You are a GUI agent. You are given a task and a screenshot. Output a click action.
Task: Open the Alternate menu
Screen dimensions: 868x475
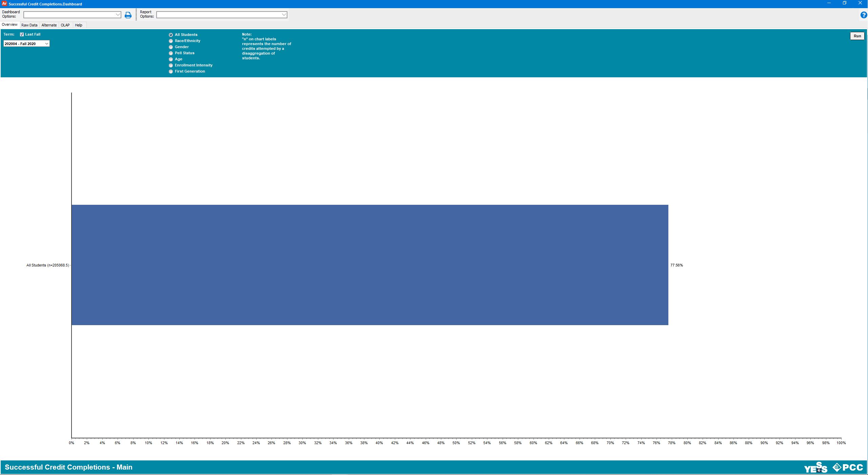(48, 24)
